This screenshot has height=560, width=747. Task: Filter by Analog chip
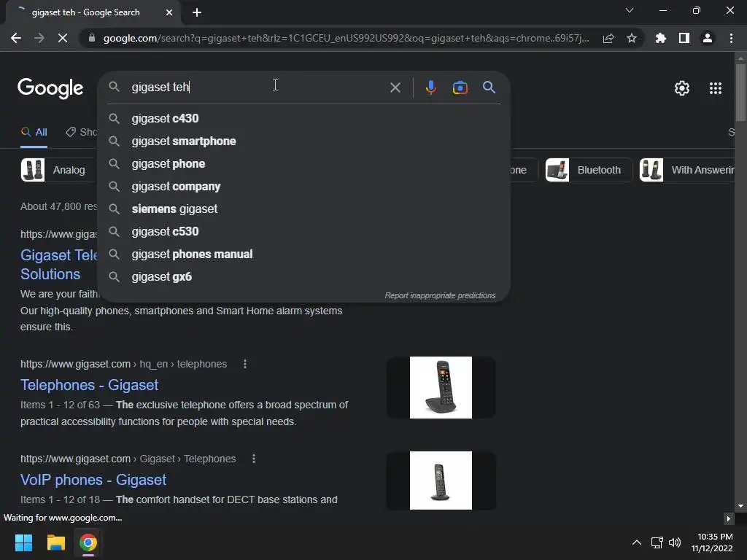click(x=58, y=170)
